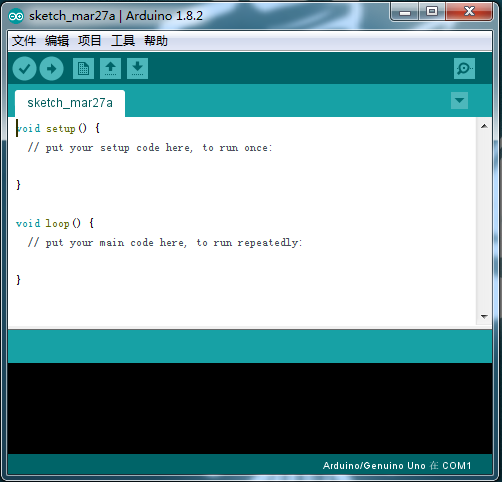The height and width of the screenshot is (482, 502).
Task: Open the 工具 (Tools) menu
Action: pos(123,41)
